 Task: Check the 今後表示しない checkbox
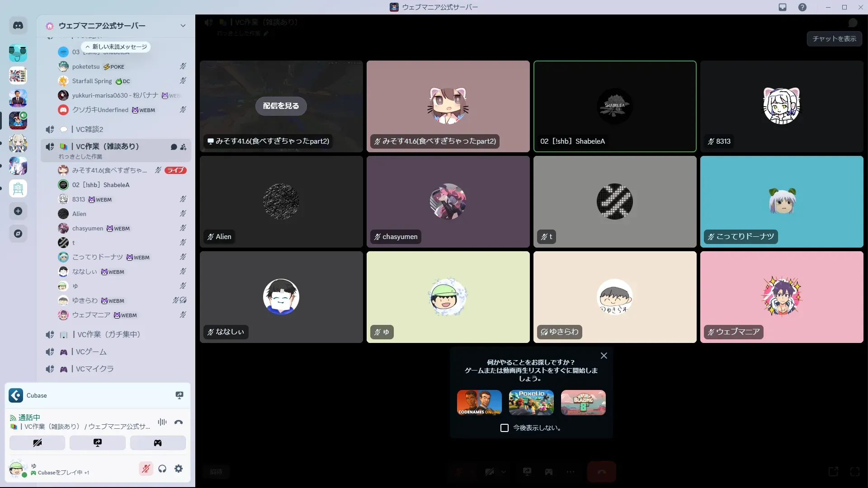[505, 428]
